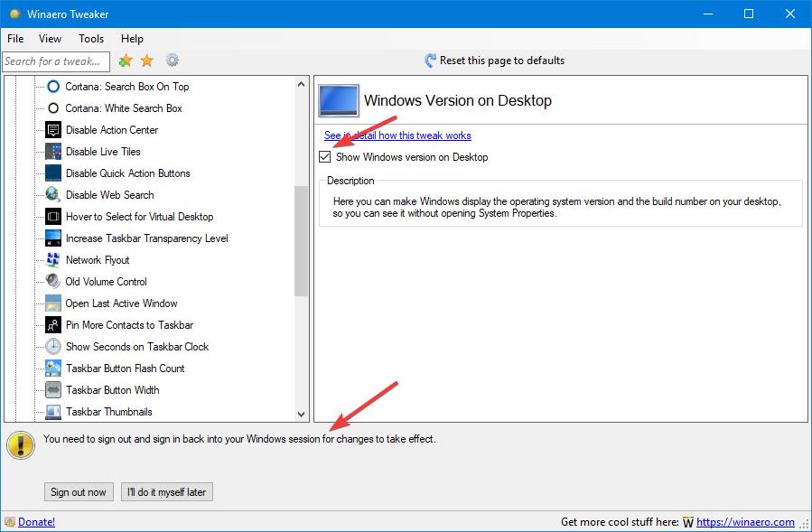Viewport: 812px width, 532px height.
Task: Open the File menu
Action: tap(15, 39)
